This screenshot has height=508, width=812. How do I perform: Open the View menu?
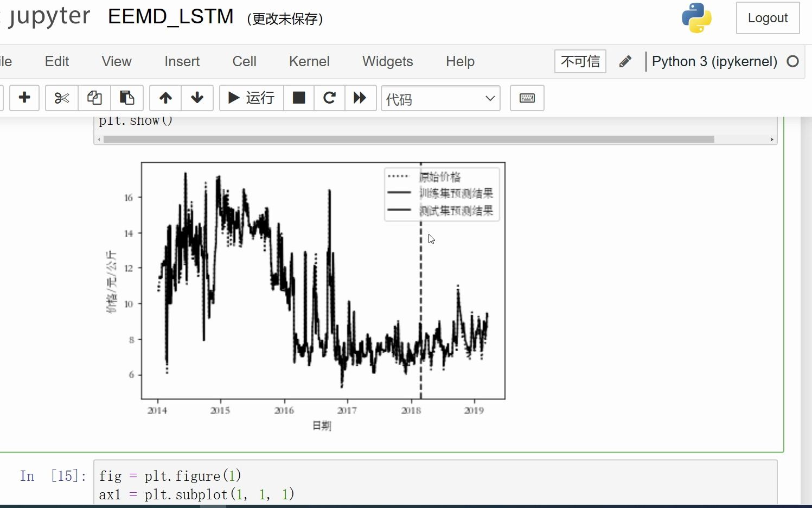click(117, 61)
